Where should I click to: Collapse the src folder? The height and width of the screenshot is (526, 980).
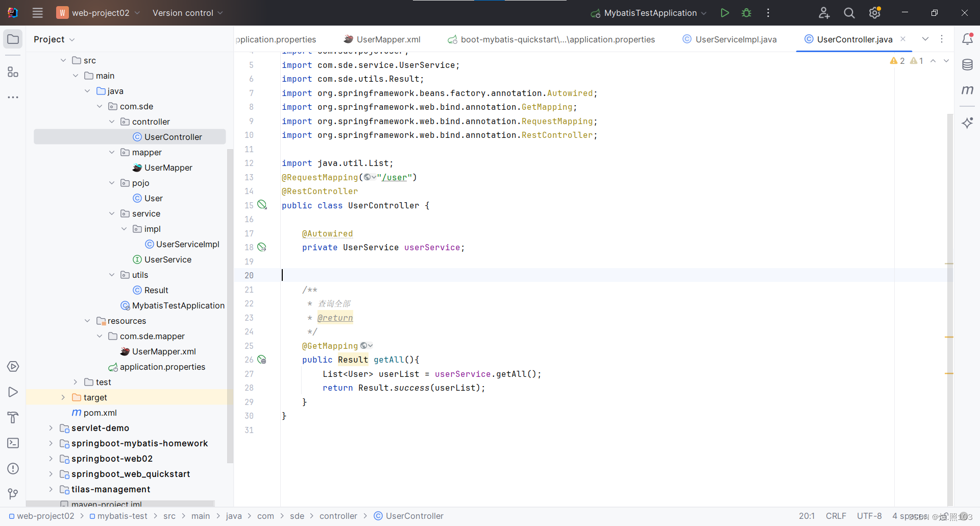click(63, 60)
